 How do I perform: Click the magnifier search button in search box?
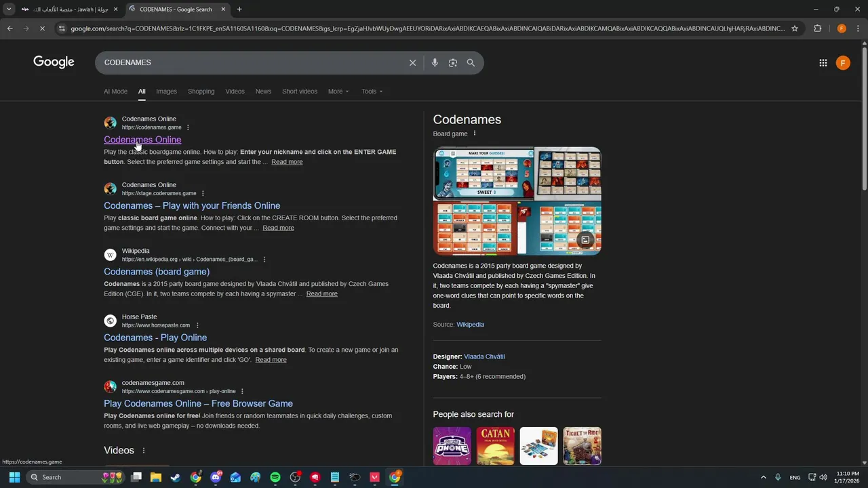(x=471, y=62)
